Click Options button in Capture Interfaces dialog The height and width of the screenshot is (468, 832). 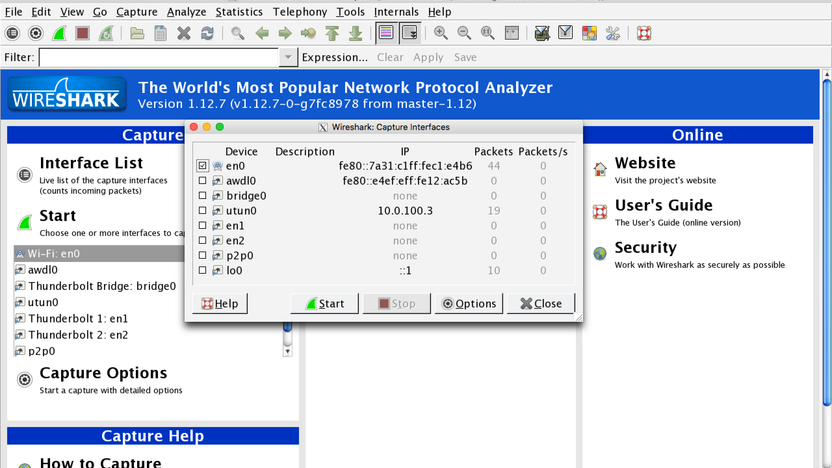pyautogui.click(x=469, y=304)
